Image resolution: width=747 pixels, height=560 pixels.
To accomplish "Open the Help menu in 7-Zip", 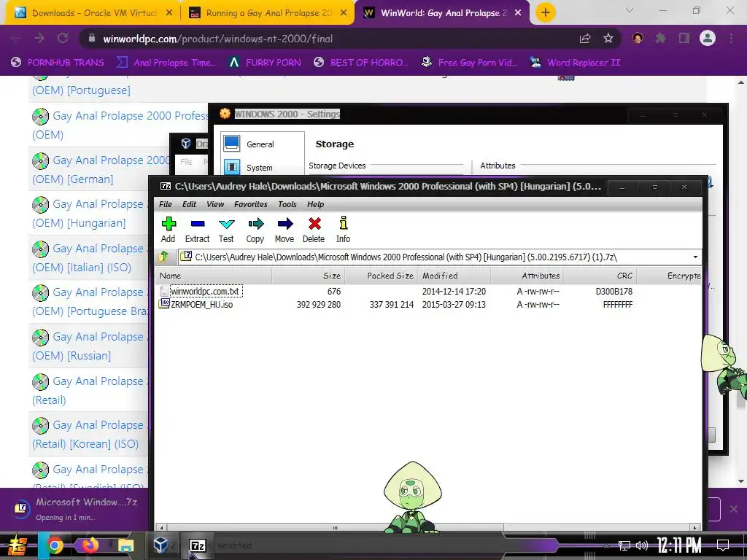I will (315, 204).
